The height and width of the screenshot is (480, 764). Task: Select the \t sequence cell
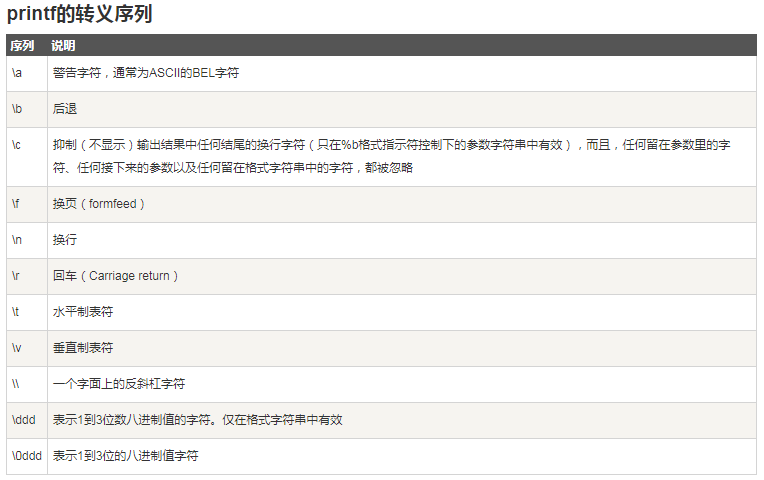[27, 313]
